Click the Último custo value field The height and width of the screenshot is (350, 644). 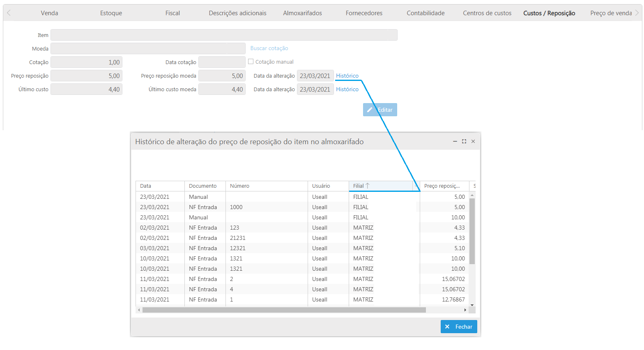tap(86, 89)
